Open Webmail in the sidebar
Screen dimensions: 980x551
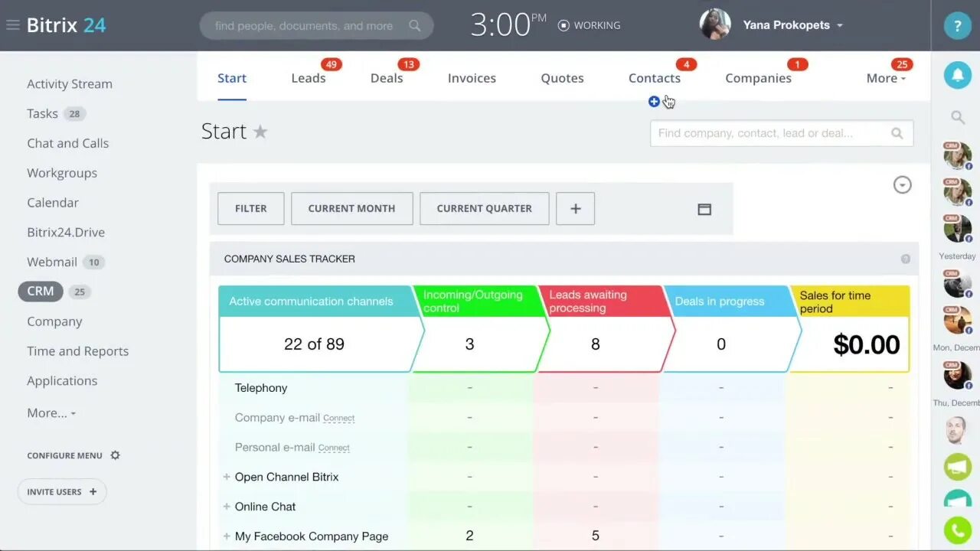point(52,262)
